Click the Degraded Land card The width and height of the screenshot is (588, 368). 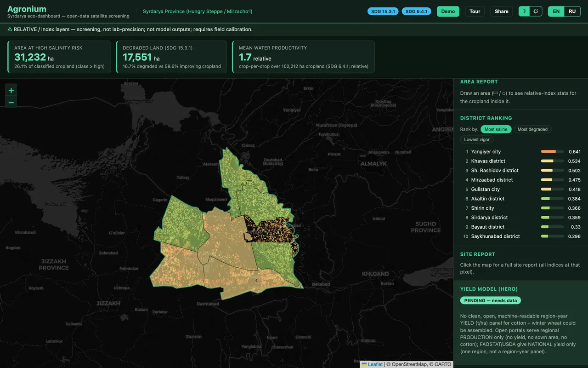171,57
